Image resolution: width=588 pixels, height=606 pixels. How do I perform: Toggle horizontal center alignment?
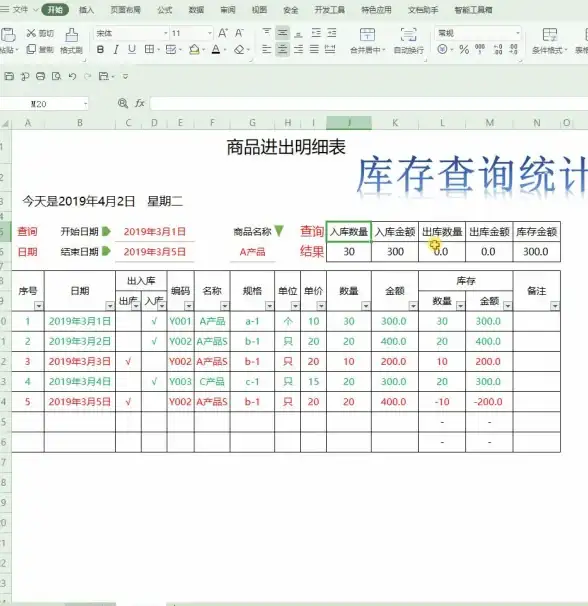pyautogui.click(x=283, y=49)
